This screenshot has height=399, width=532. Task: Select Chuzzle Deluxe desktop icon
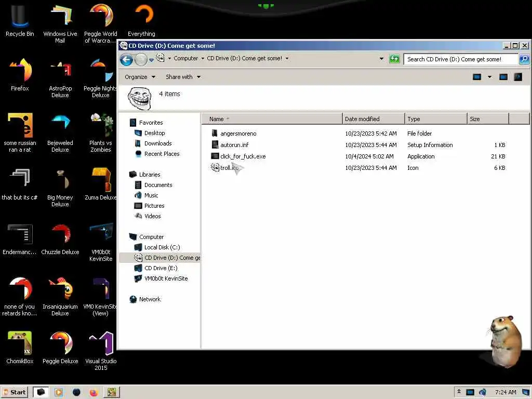pos(60,239)
